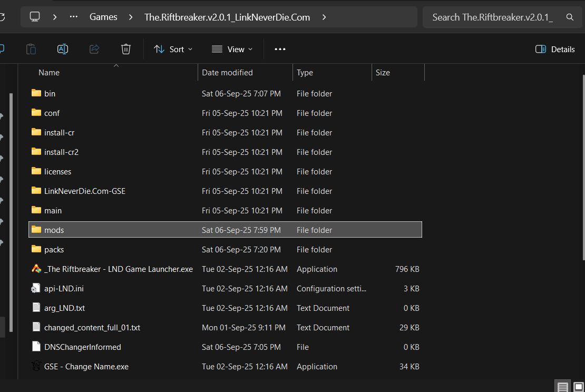The height and width of the screenshot is (392, 585).
Task: Click the Delete trash can icon
Action: pyautogui.click(x=125, y=49)
